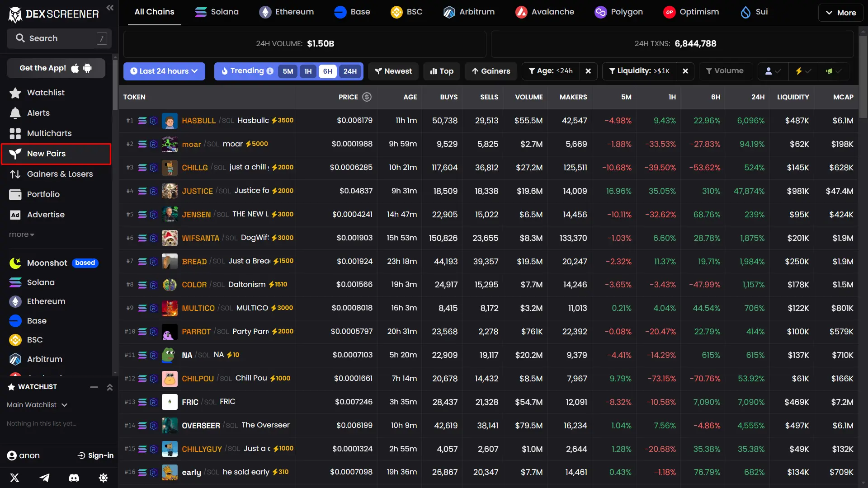Open the New Pairs page
This screenshot has height=488, width=868.
pos(56,154)
